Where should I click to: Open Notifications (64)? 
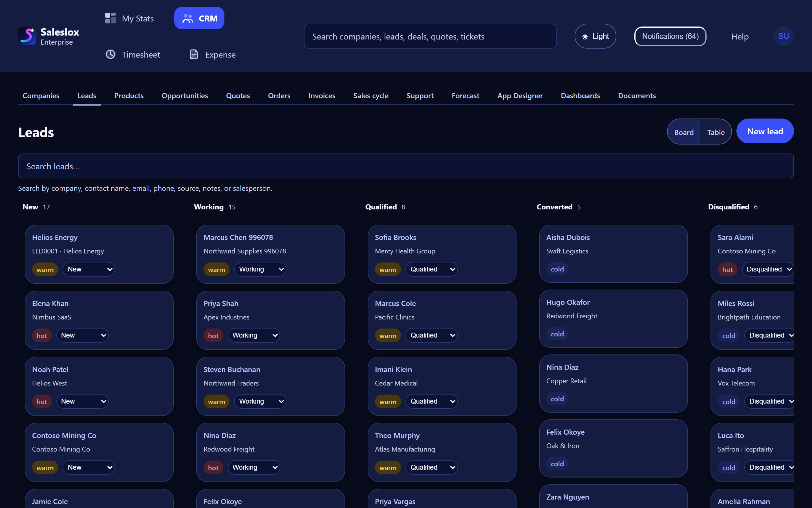pyautogui.click(x=670, y=36)
